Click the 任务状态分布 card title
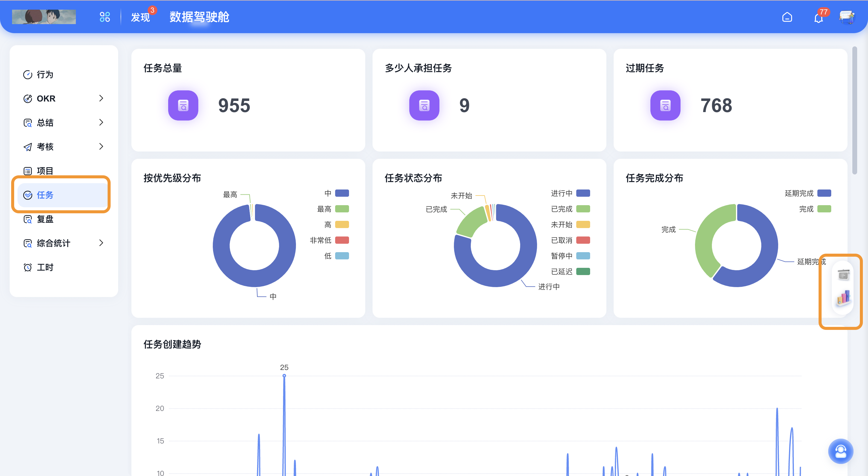The image size is (868, 476). 413,178
